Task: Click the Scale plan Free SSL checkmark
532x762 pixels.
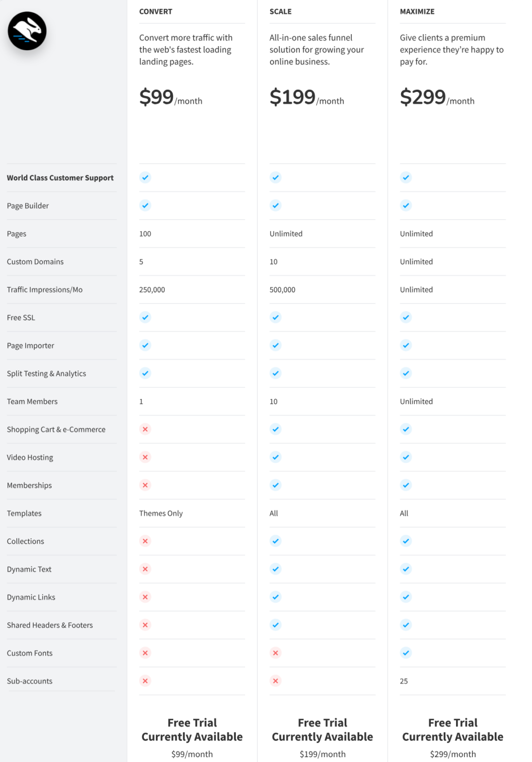Action: [x=275, y=317]
